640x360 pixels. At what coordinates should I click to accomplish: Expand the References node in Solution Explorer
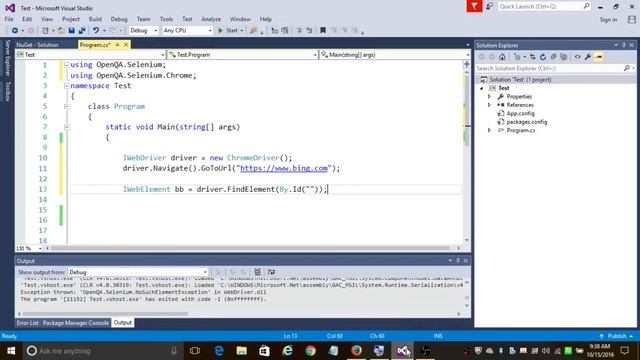pyautogui.click(x=489, y=105)
